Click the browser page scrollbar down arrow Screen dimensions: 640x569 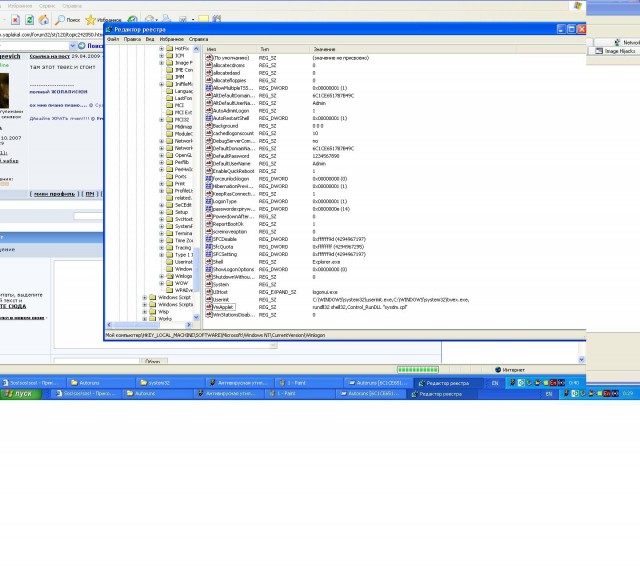point(582,360)
